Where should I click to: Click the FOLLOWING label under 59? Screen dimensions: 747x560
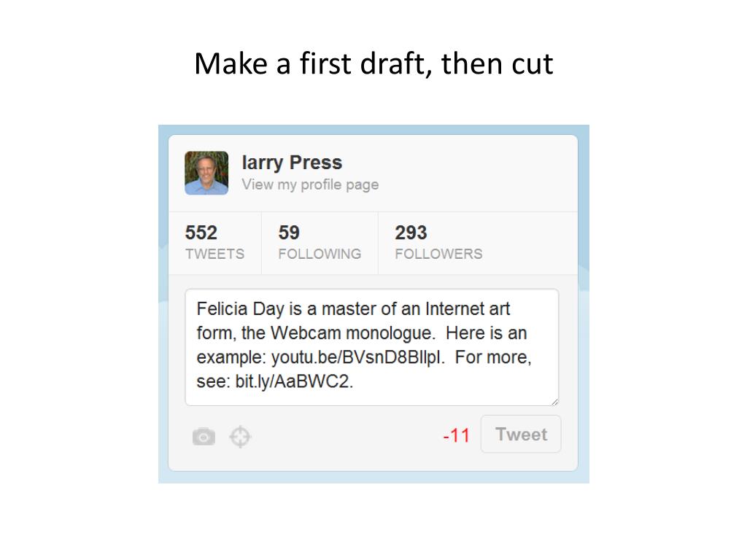point(320,254)
